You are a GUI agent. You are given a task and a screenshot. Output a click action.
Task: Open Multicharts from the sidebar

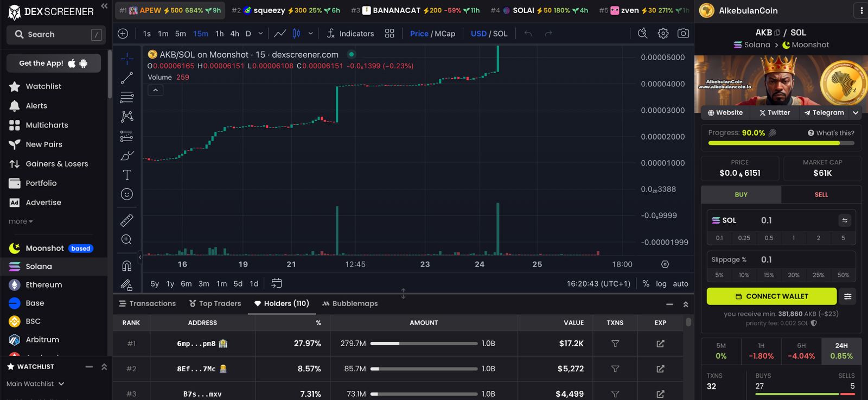tap(47, 125)
